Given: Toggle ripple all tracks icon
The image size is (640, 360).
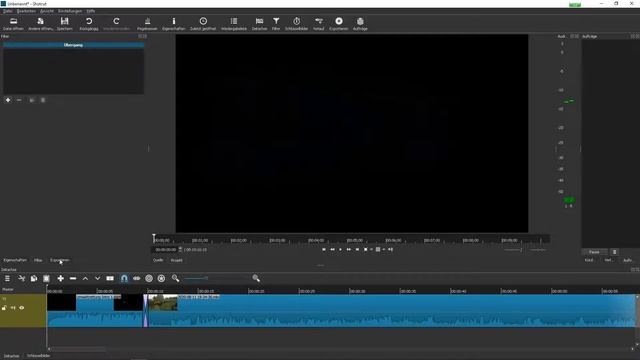Looking at the screenshot, I should point(162,278).
